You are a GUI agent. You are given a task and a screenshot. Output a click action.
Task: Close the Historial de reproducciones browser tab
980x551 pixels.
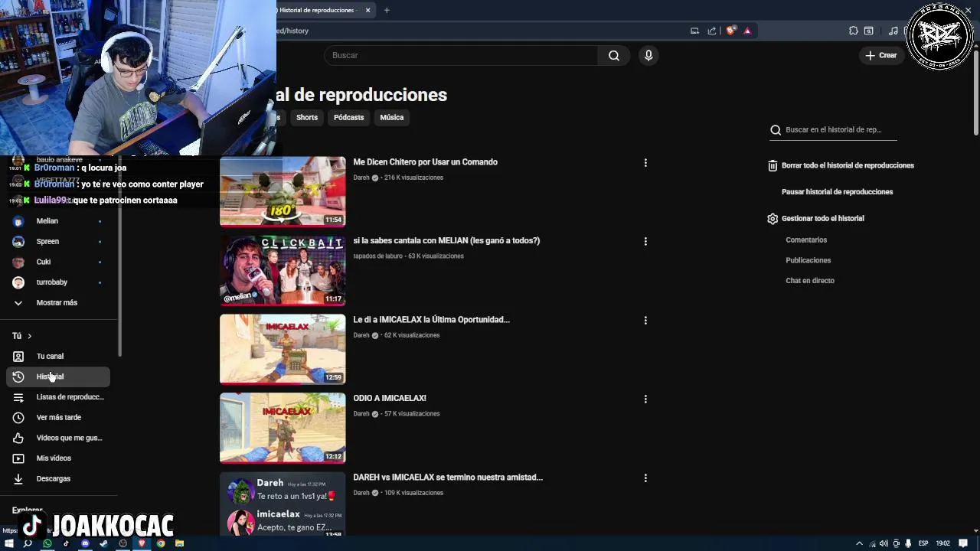[367, 10]
